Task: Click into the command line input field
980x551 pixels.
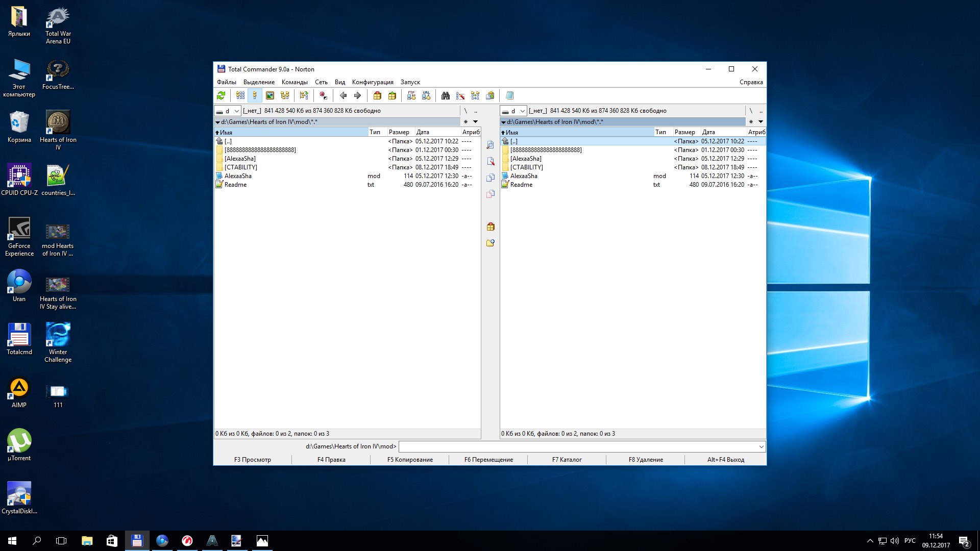Action: tap(578, 446)
